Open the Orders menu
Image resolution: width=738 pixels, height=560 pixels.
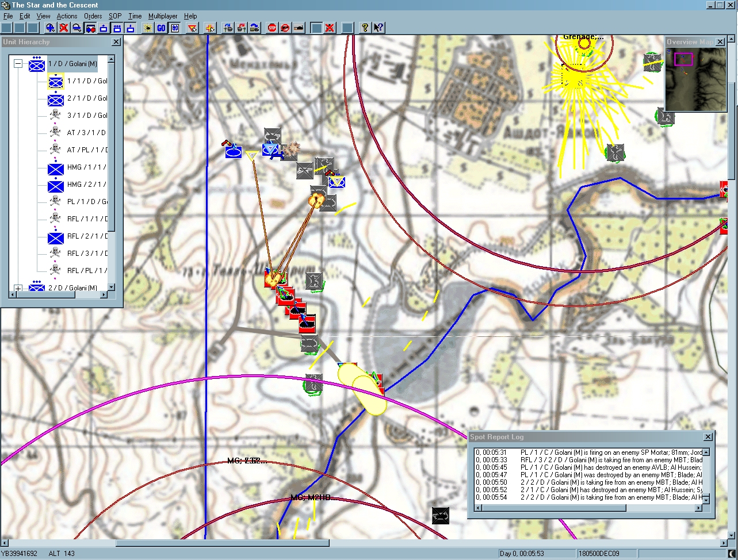click(x=93, y=16)
